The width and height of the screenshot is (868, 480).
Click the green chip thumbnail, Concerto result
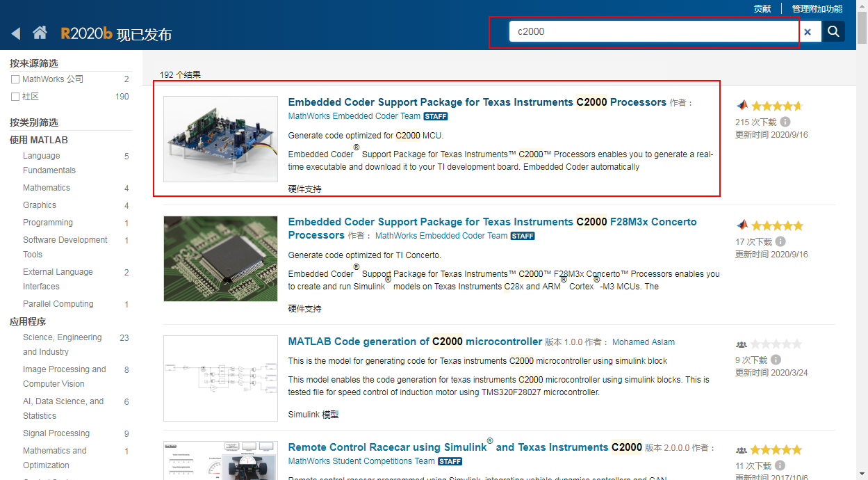pyautogui.click(x=220, y=259)
